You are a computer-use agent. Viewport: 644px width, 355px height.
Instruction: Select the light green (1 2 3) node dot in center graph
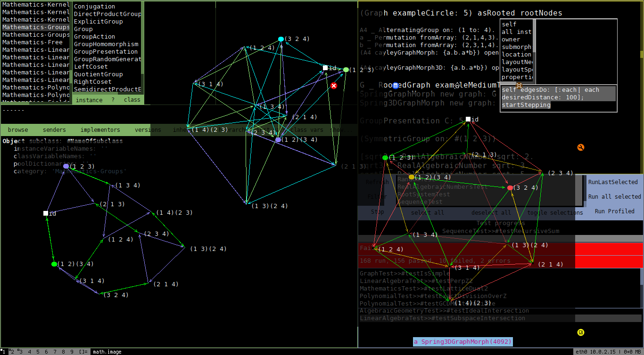[x=346, y=70]
